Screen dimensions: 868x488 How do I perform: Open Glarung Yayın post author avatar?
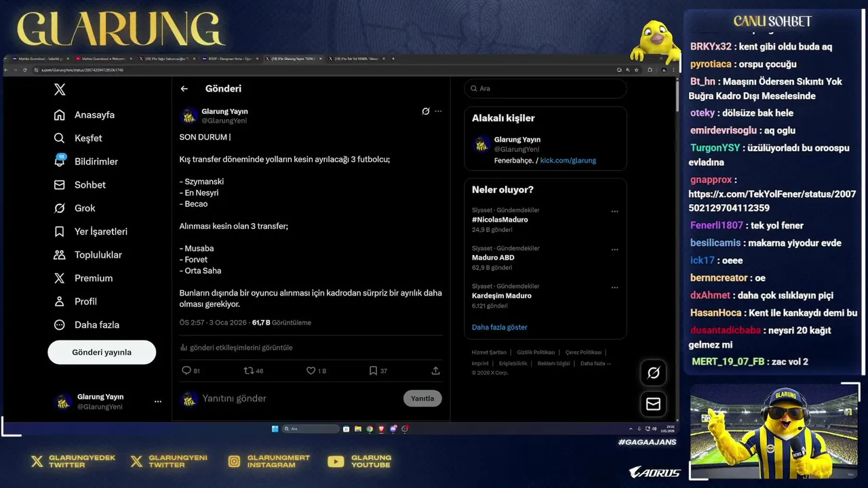coord(189,116)
